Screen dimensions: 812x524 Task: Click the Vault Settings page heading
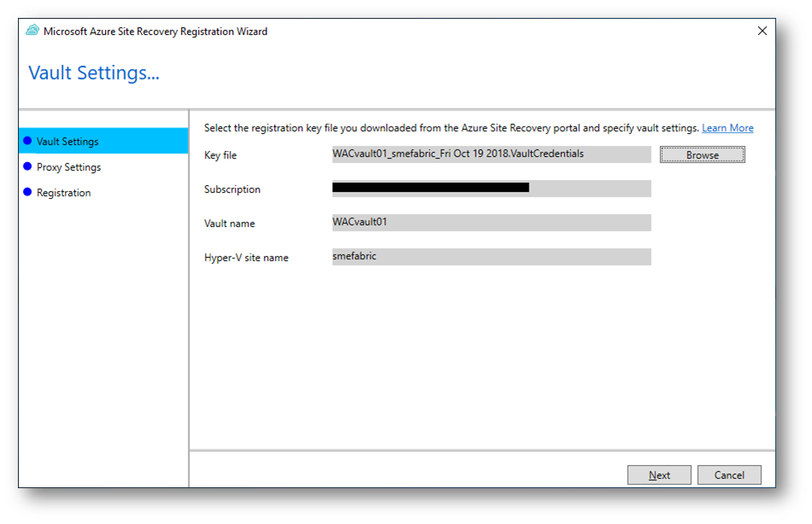click(94, 73)
